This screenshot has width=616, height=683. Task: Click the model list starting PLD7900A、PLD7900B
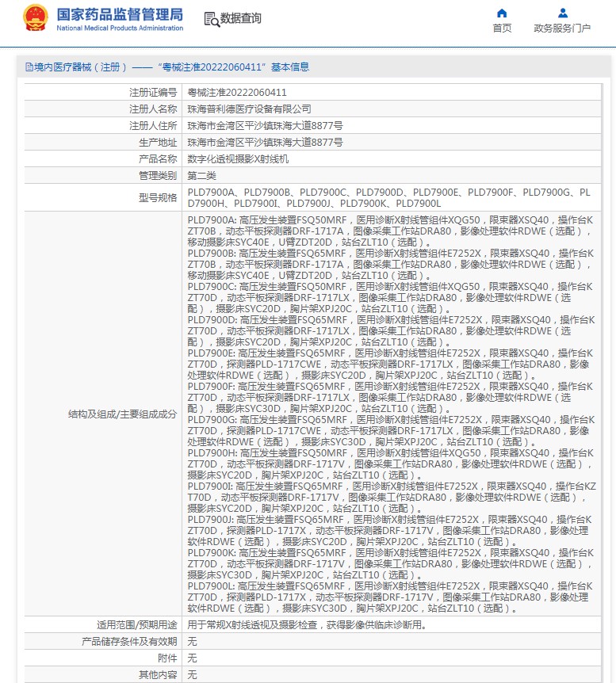389,198
